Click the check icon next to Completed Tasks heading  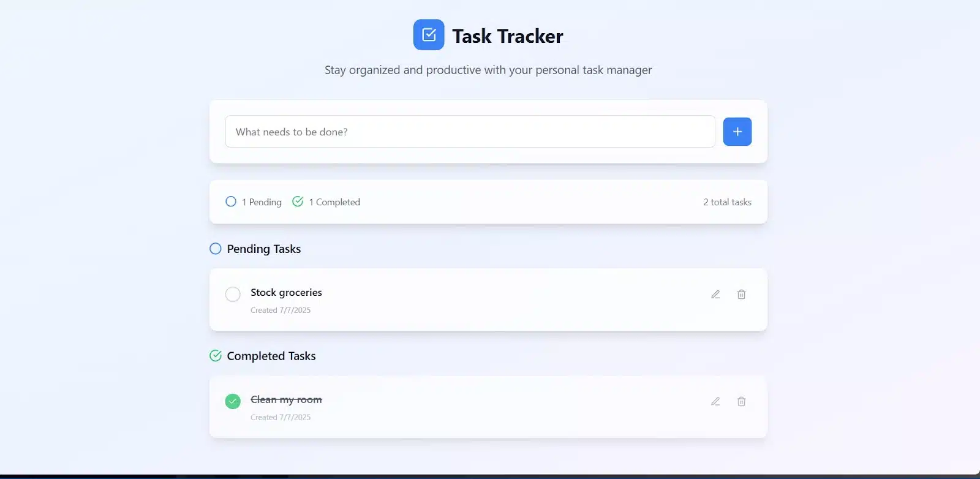coord(216,356)
